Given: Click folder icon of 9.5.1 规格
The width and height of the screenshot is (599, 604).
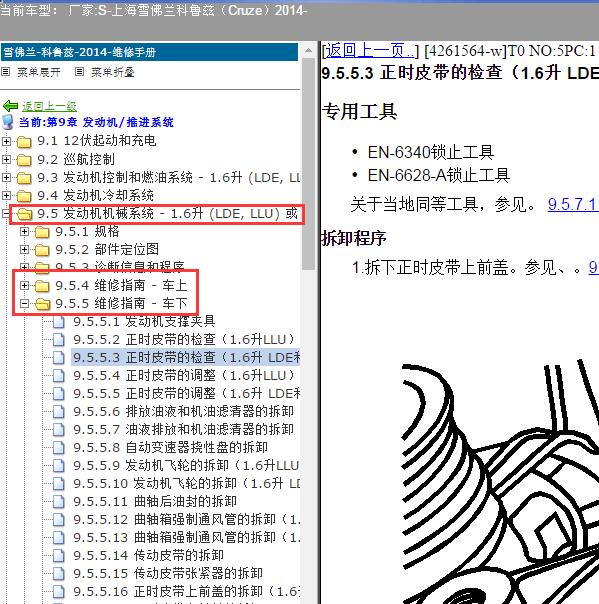Looking at the screenshot, I should 42,232.
